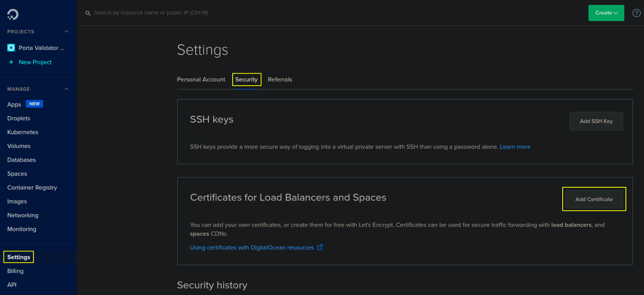The height and width of the screenshot is (295, 644).
Task: Go to Droplets in sidebar
Action: 19,118
